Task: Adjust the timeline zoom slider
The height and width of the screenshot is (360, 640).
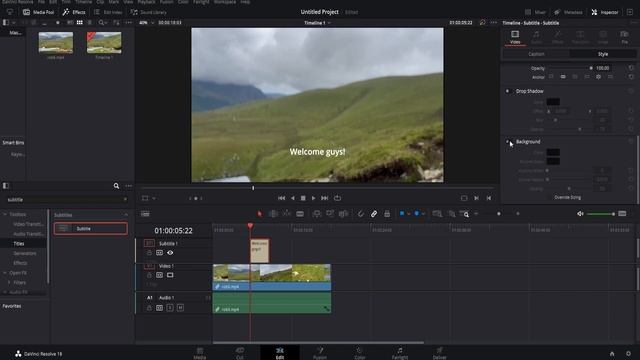Action: (x=499, y=214)
